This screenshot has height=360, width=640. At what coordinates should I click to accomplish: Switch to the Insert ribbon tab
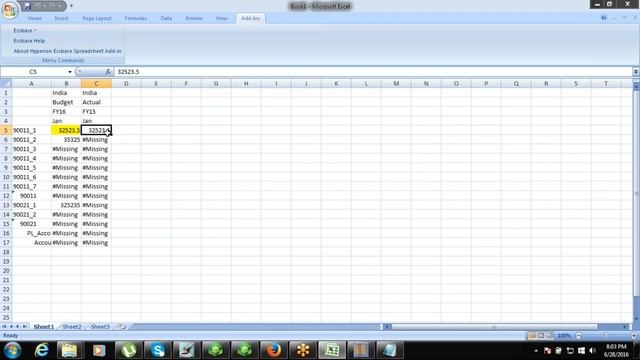(x=61, y=18)
